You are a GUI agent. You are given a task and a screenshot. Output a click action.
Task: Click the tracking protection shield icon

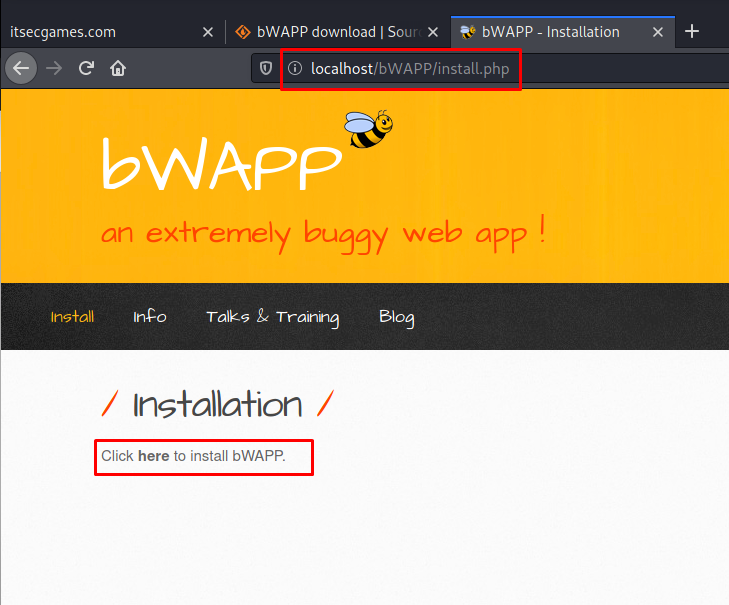pos(266,68)
